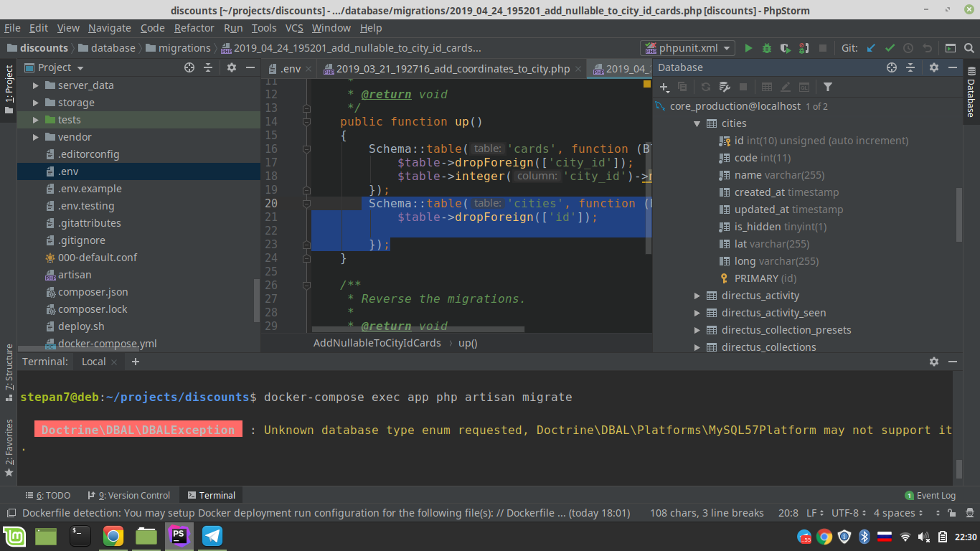Open UTF-8 encoding selector
This screenshot has width=980, height=551.
click(849, 513)
